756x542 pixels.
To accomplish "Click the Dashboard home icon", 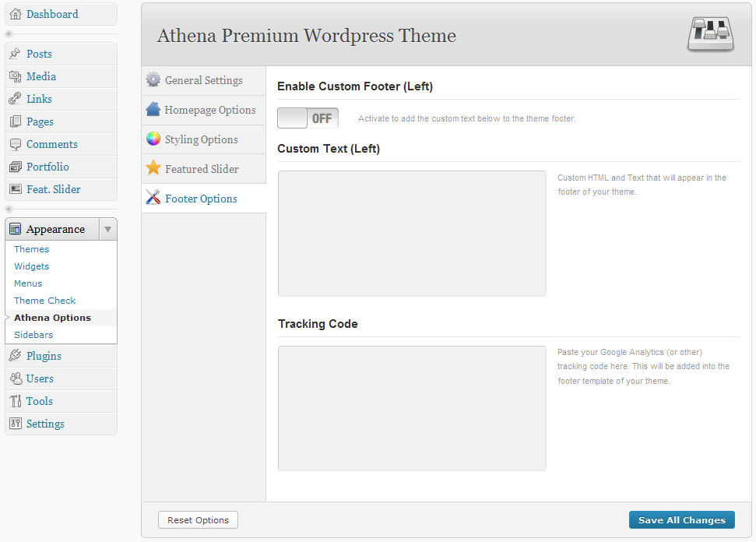I will (x=16, y=14).
